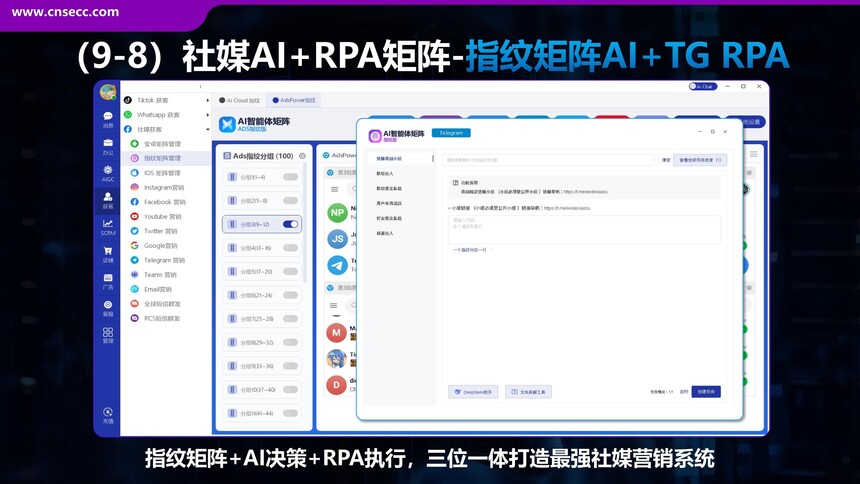
Task: Select the 获客 person icon
Action: (108, 200)
